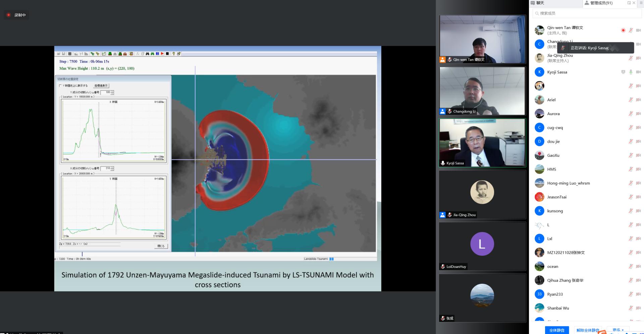Click the help question mark toolbar icon
Image resolution: width=644 pixels, height=334 pixels.
[x=174, y=54]
